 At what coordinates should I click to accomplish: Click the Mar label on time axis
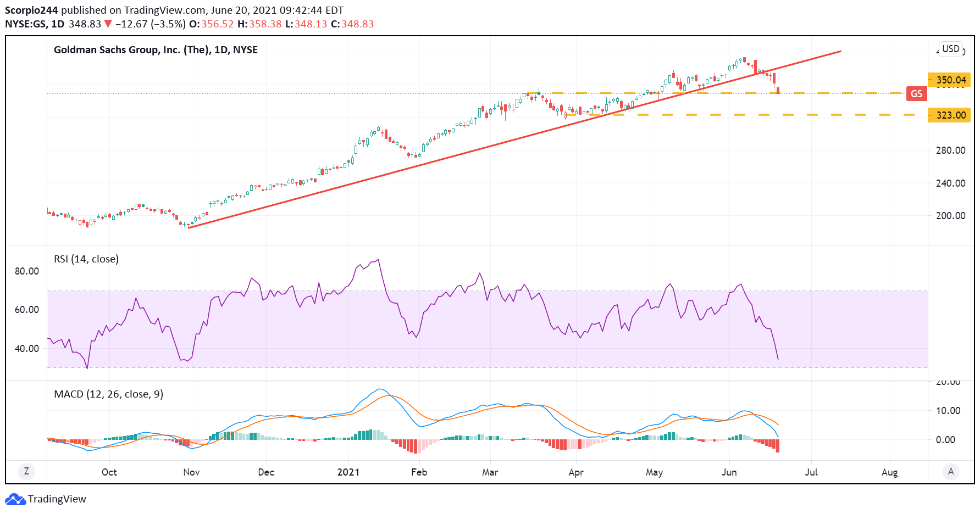[x=490, y=472]
